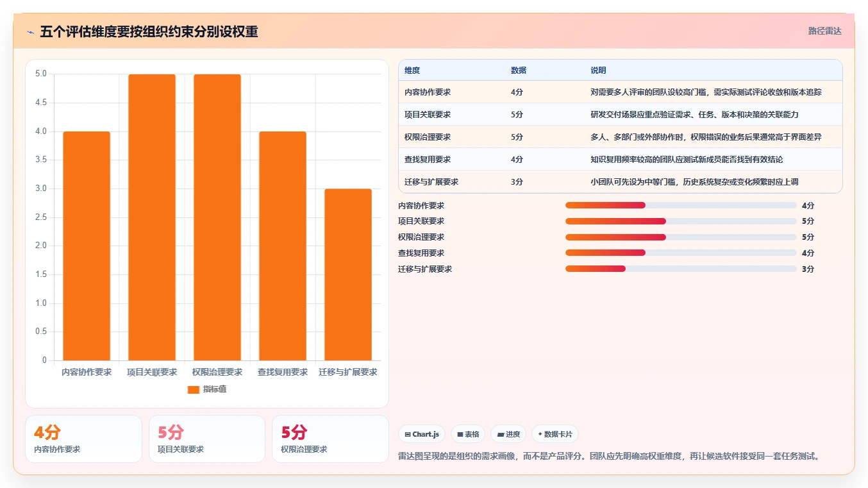The height and width of the screenshot is (488, 868).
Task: Click the 迁移与扩展要求 progress bar
Action: point(681,269)
